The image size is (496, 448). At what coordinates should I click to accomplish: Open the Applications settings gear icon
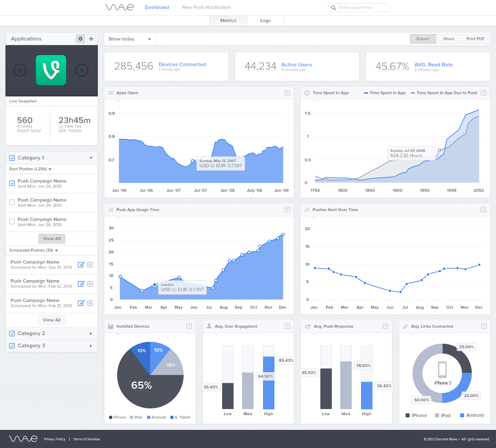80,38
